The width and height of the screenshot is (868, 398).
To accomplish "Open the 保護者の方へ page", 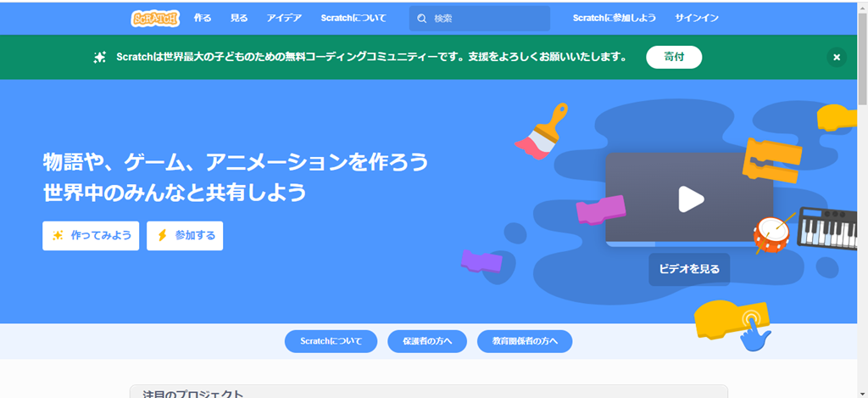I will pos(427,341).
